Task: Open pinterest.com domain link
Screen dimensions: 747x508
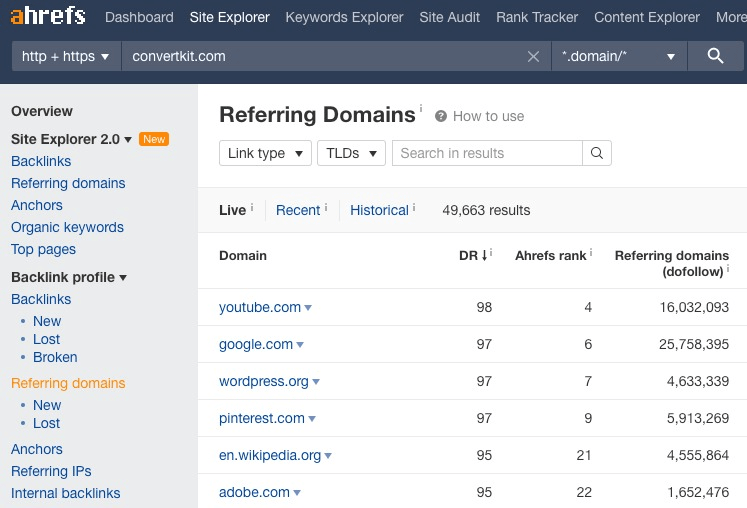Action: 262,418
